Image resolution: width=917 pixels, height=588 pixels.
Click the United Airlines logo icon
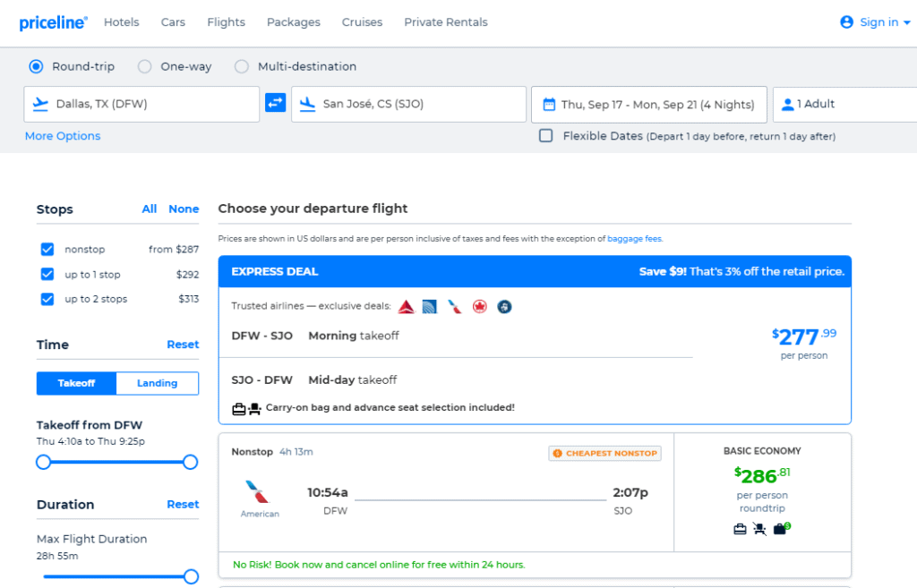[431, 305]
